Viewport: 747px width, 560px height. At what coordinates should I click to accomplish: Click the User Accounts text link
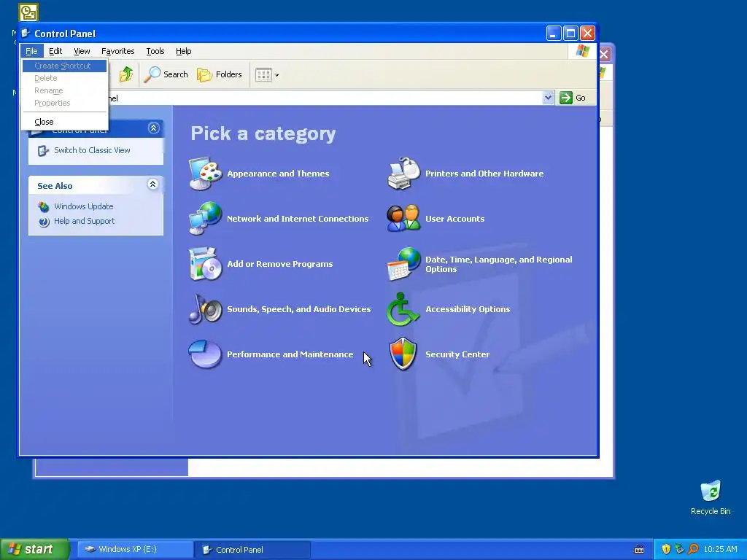[x=455, y=219]
